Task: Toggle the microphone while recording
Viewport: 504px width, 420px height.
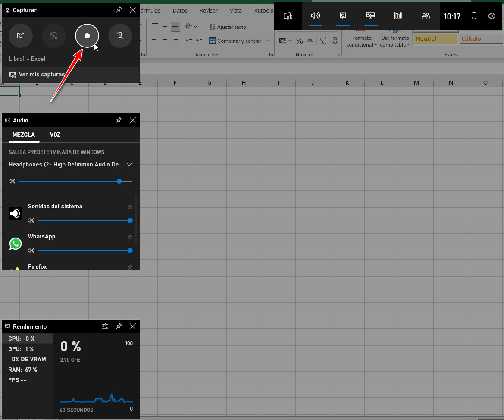Action: point(120,36)
